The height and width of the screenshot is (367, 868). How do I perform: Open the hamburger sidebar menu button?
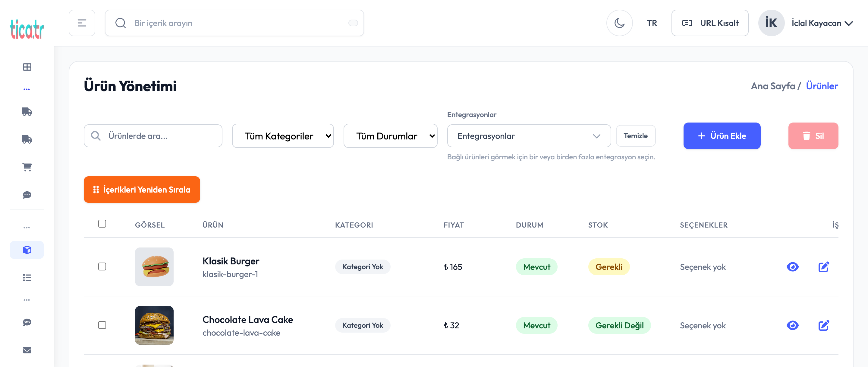(x=82, y=23)
